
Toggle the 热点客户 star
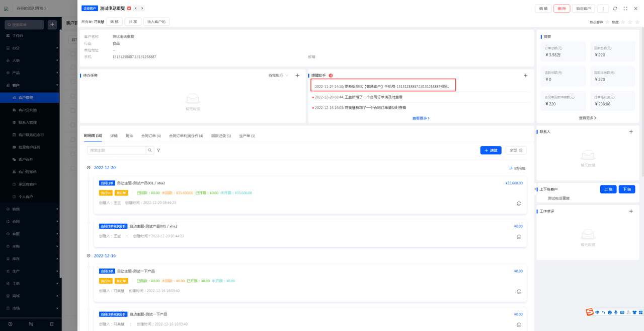point(607,22)
